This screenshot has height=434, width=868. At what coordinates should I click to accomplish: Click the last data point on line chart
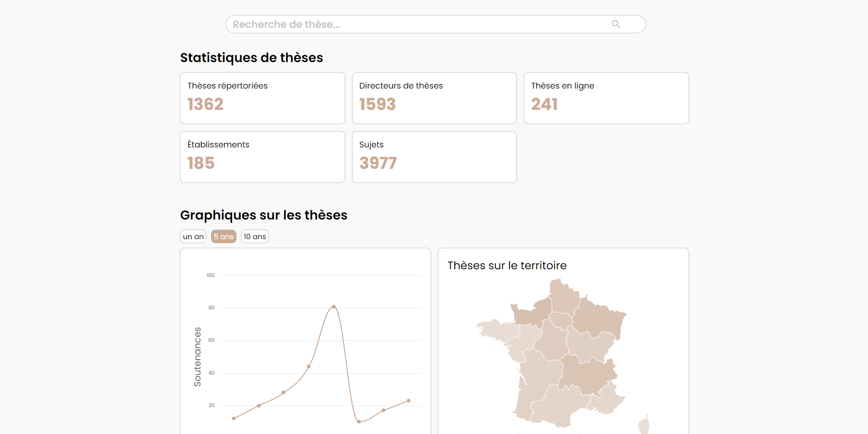(409, 401)
